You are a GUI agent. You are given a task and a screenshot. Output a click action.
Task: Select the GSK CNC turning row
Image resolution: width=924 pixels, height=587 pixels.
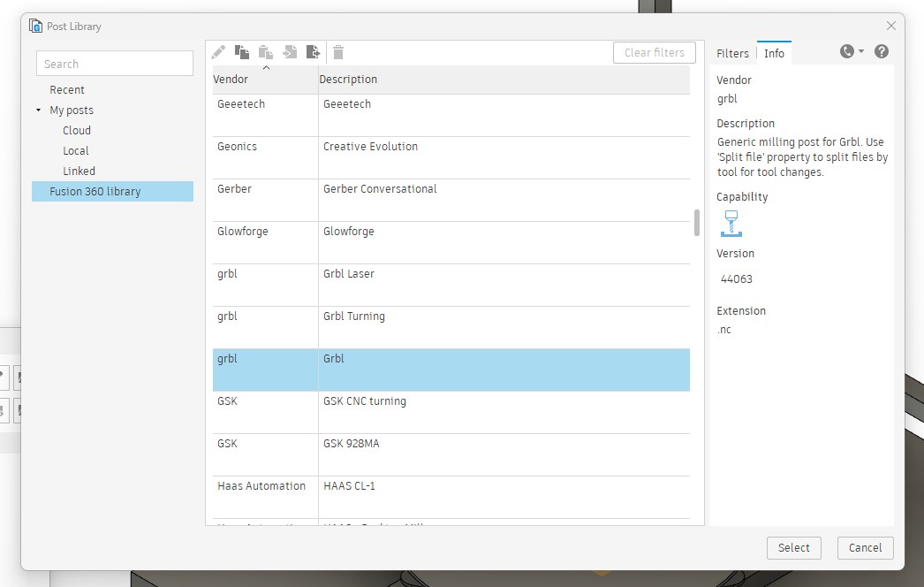coord(451,413)
